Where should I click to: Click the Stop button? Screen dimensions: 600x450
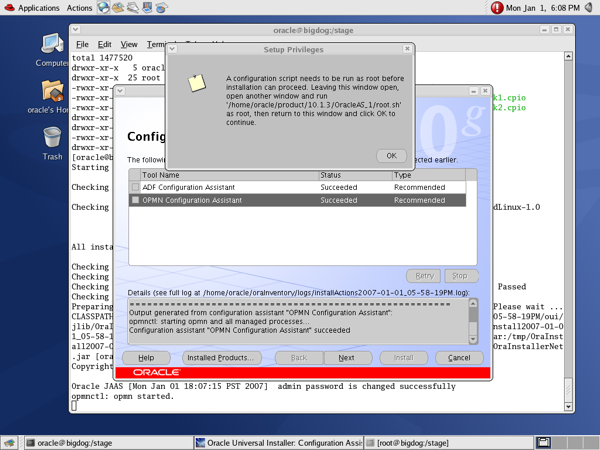(x=460, y=276)
